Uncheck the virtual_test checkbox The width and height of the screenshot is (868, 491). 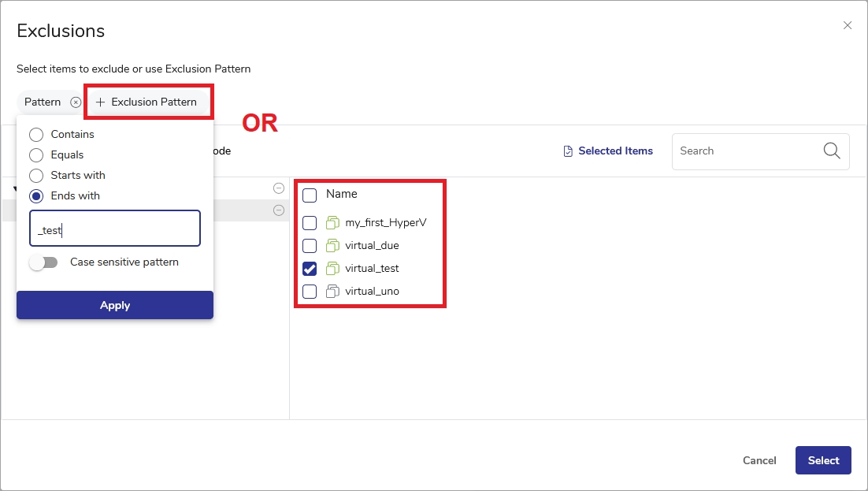(310, 269)
